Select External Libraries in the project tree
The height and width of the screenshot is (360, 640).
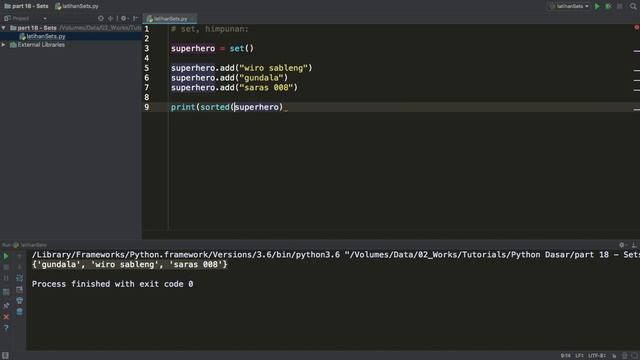tap(38, 45)
